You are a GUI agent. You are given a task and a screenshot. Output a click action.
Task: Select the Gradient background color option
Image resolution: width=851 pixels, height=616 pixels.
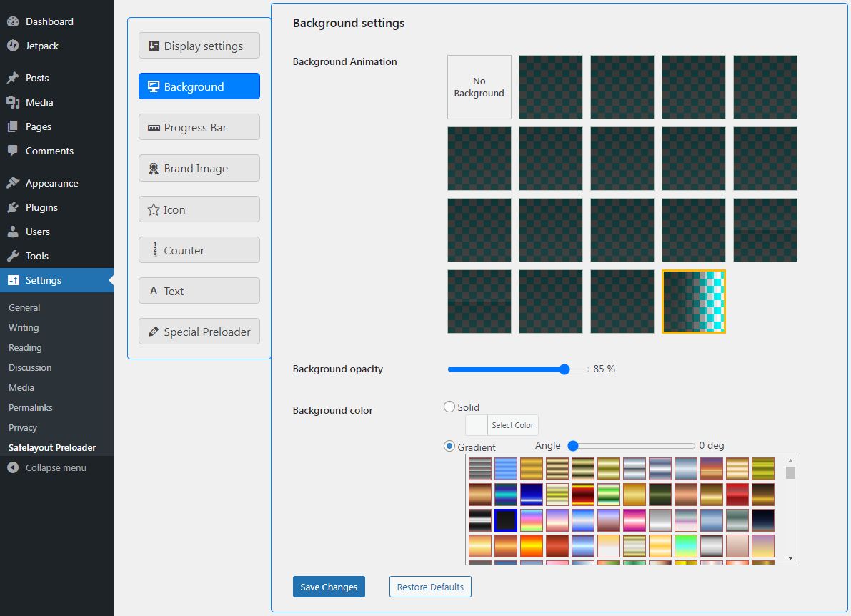(449, 446)
